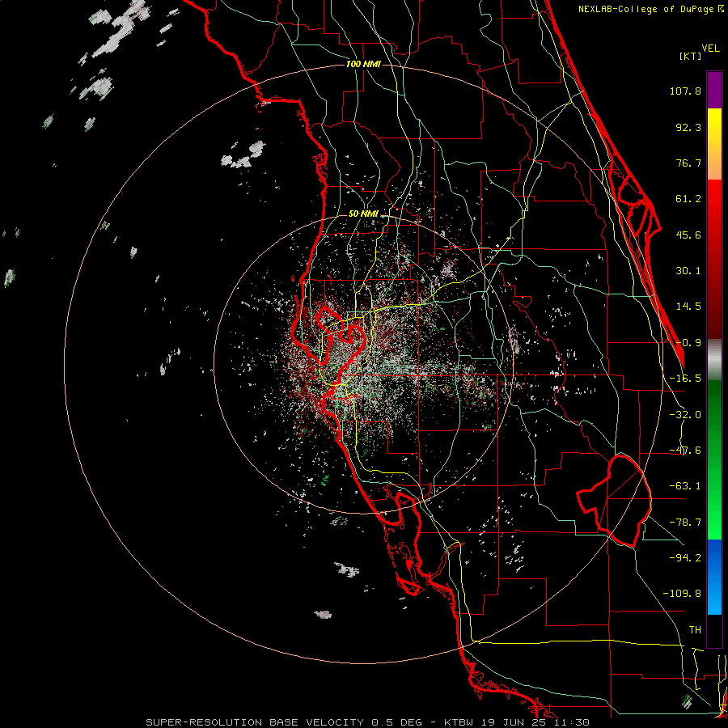Screen dimensions: 728x728
Task: Click the 100 NMI range ring label
Action: 363,64
